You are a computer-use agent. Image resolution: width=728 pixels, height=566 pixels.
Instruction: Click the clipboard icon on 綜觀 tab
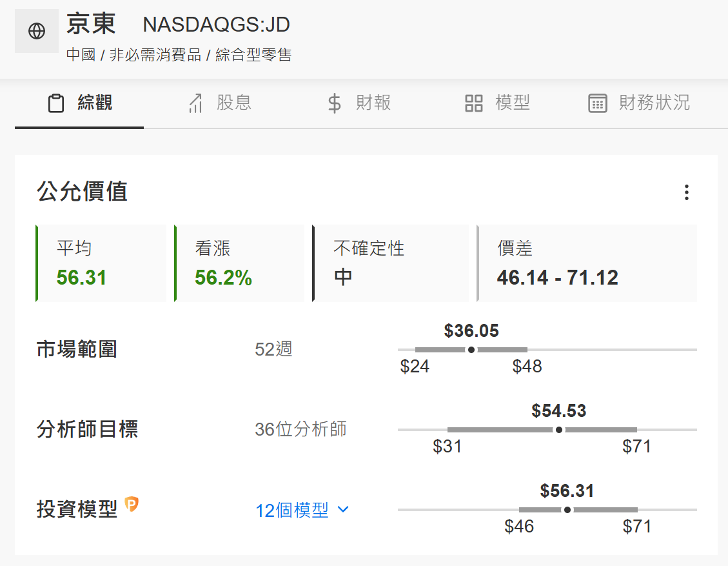pos(56,103)
